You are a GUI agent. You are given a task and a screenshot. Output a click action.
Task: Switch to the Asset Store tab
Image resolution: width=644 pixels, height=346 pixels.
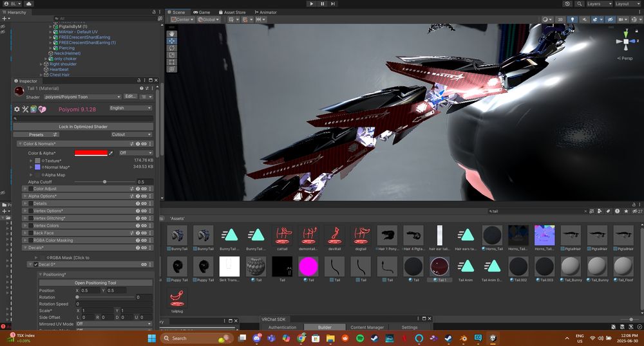(232, 12)
